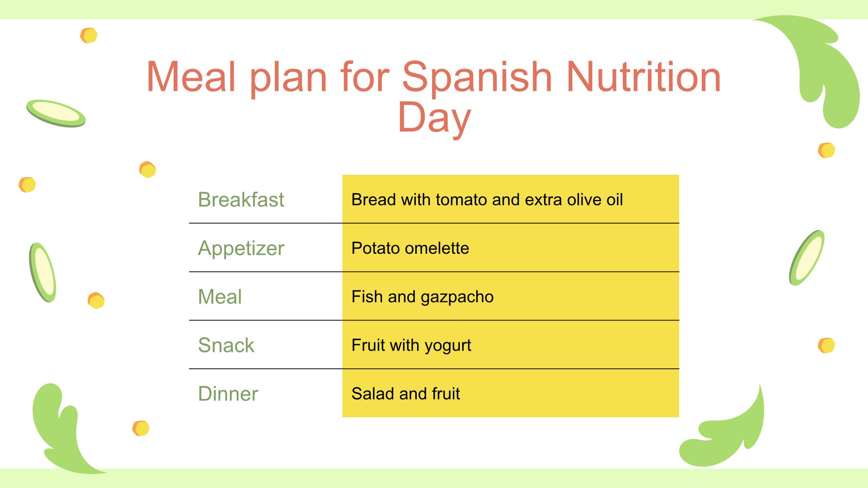Select the slide title 'Meal plan for Spanish Nutrition Day'
The image size is (868, 488).
434,96
